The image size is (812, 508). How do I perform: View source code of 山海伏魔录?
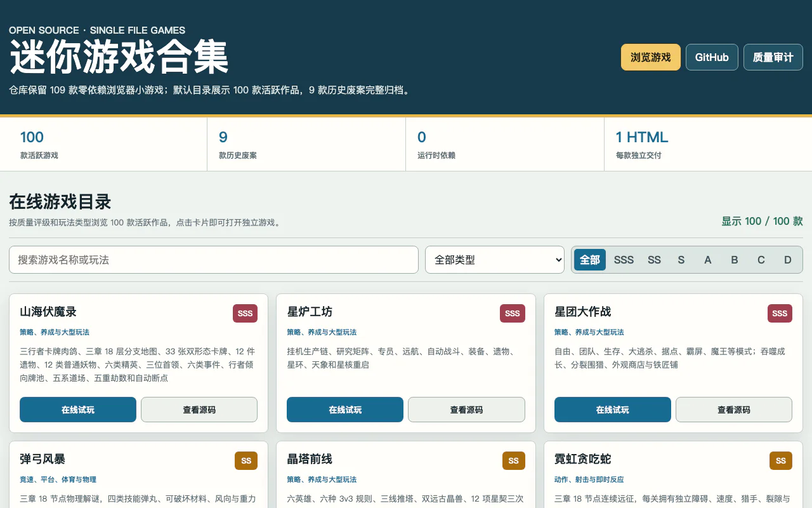coord(199,410)
